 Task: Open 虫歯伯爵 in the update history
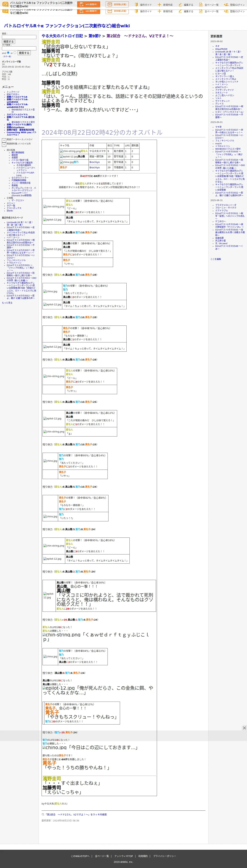[x=219, y=238]
